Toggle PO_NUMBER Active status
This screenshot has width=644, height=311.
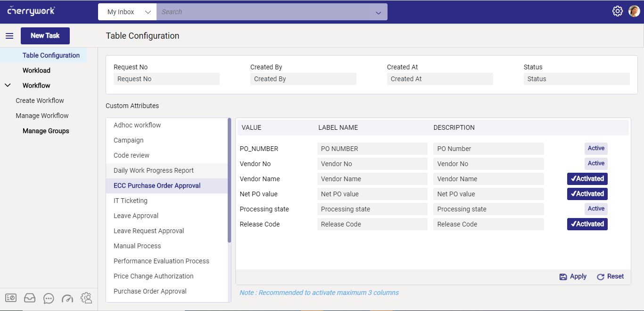(596, 148)
